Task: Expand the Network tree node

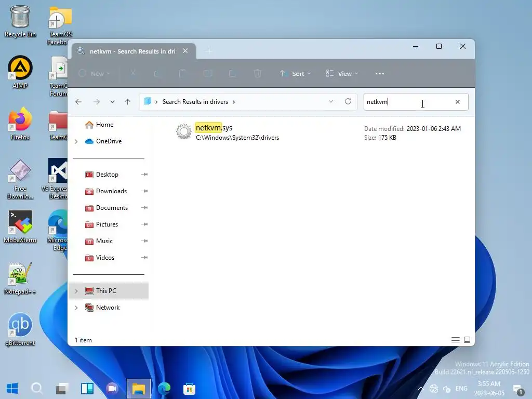Action: click(x=76, y=308)
